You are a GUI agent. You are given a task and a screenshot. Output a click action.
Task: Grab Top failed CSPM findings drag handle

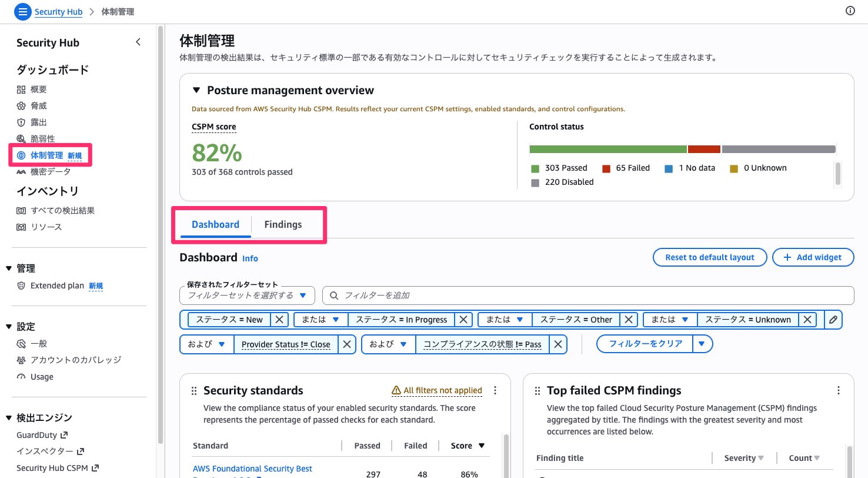537,391
